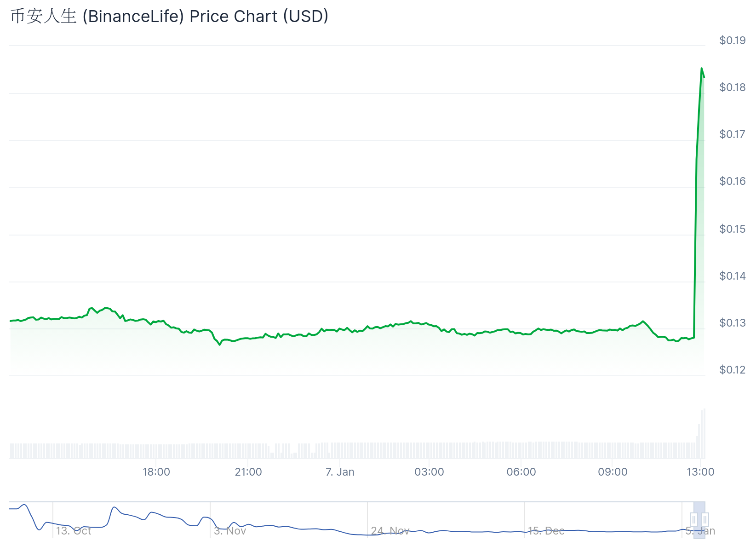Click the 21:00 time axis label
Viewport: 756px width, 552px height.
click(248, 472)
